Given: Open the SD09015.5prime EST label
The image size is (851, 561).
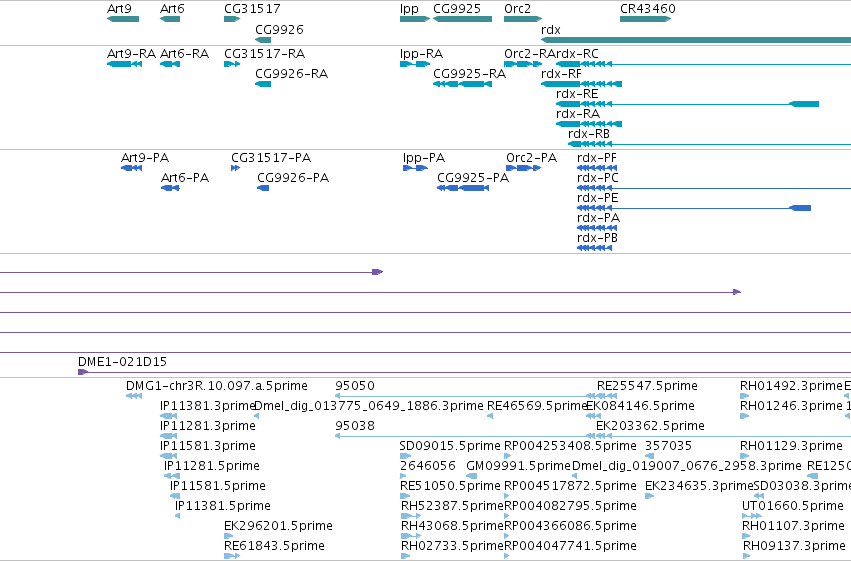Looking at the screenshot, I should coord(450,446).
